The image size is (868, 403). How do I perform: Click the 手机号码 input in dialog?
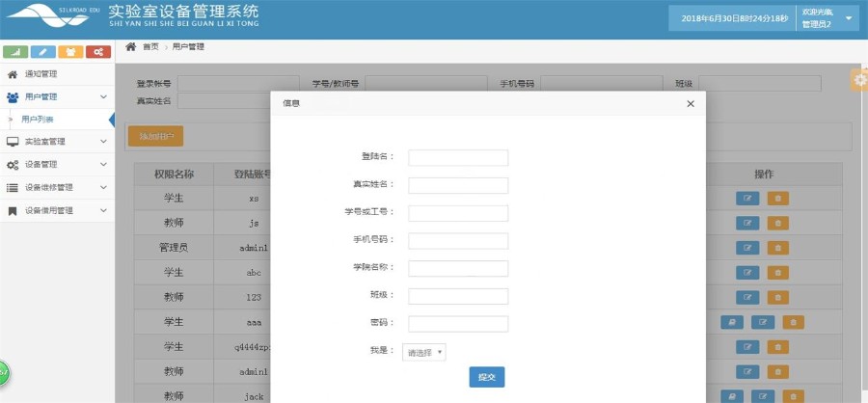point(458,241)
